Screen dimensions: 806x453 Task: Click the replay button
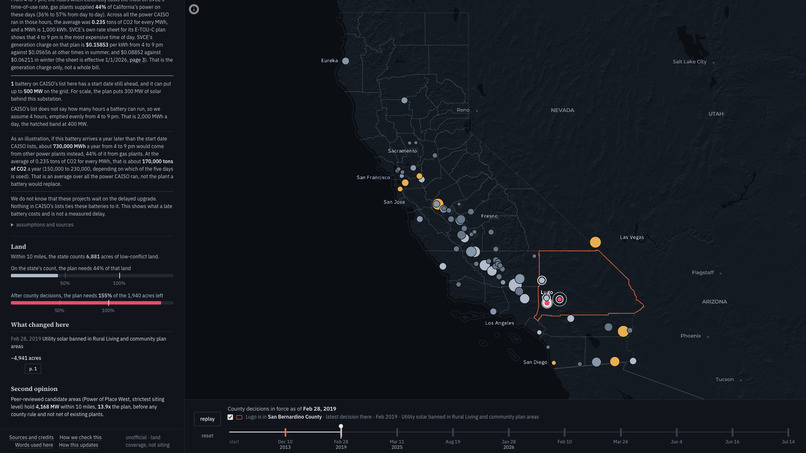(207, 419)
